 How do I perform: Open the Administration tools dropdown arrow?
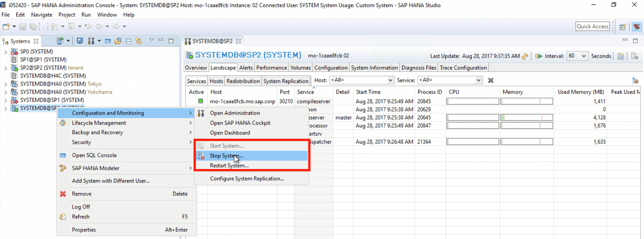[x=99, y=41]
